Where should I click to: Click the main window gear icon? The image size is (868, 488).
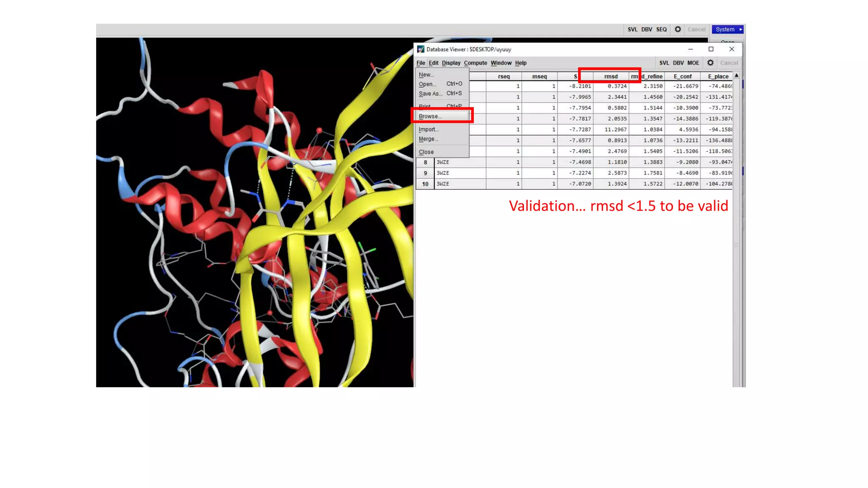678,29
